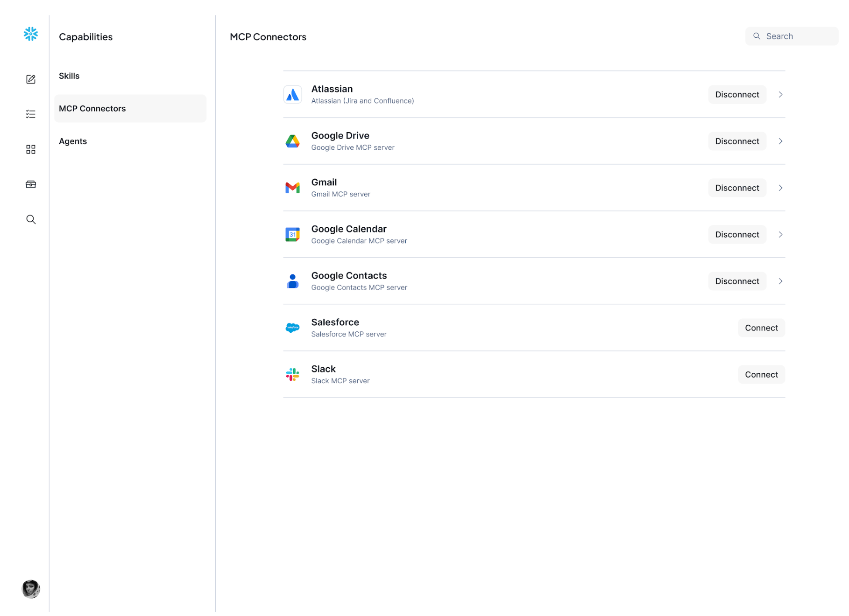Click the 'Gmail MCP server' description
This screenshot has height=616, width=849.
[x=341, y=195]
